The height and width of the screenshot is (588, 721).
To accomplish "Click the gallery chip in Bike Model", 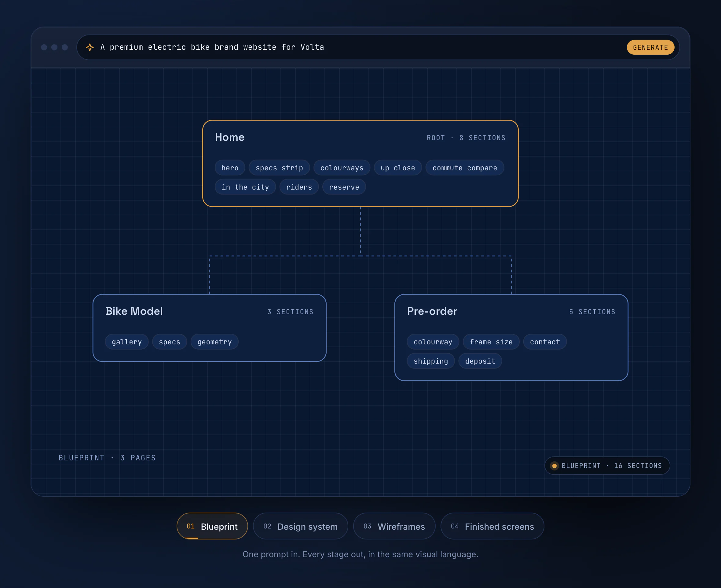I will click(x=127, y=342).
